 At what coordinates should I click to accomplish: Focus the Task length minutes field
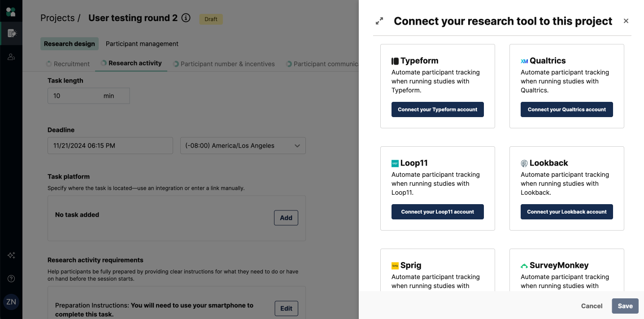click(89, 96)
